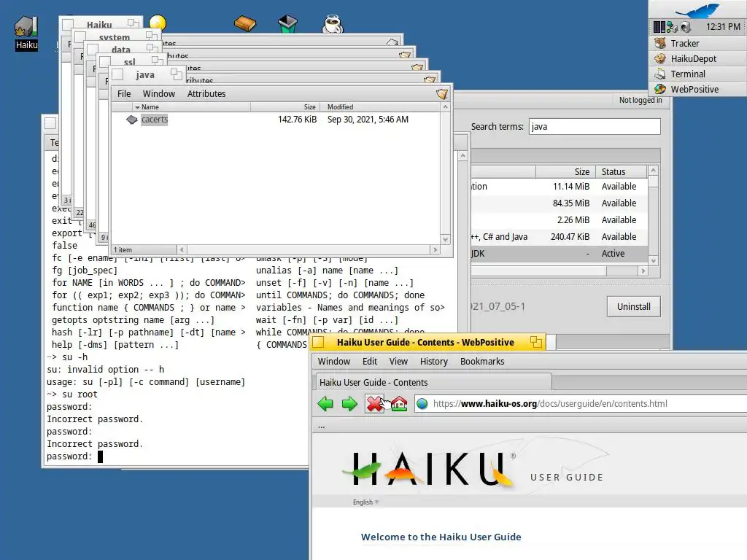This screenshot has width=747, height=560.
Task: Open the English language dropdown
Action: (x=366, y=502)
